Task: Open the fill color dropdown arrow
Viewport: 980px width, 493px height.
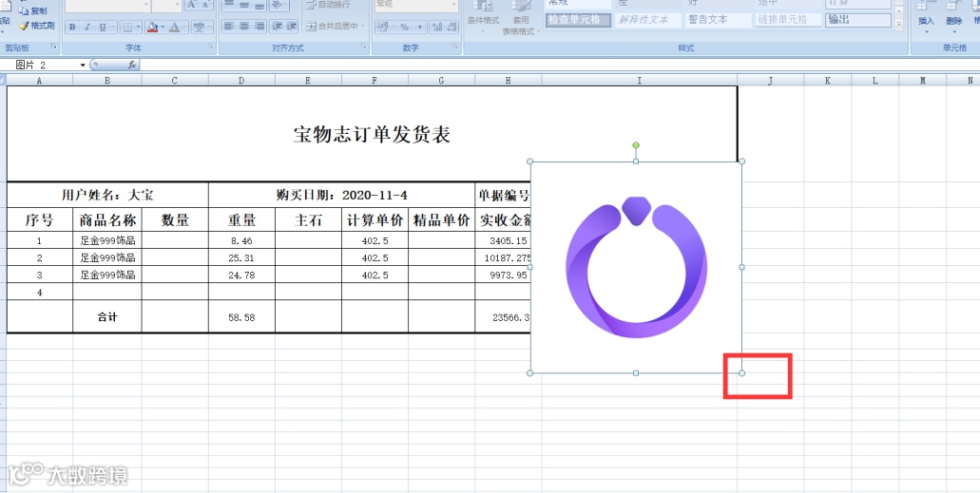Action: pyautogui.click(x=163, y=28)
